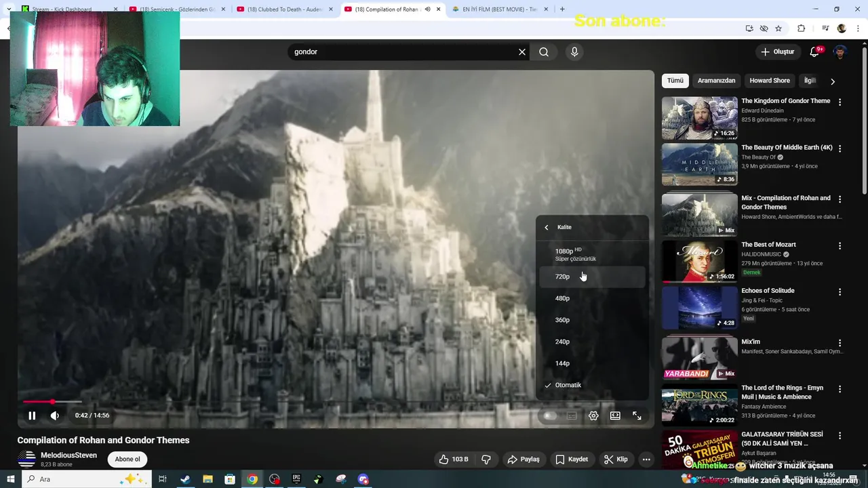868x488 pixels.
Task: Open The Kingdom of Gondor Theme thumbnail
Action: point(699,118)
